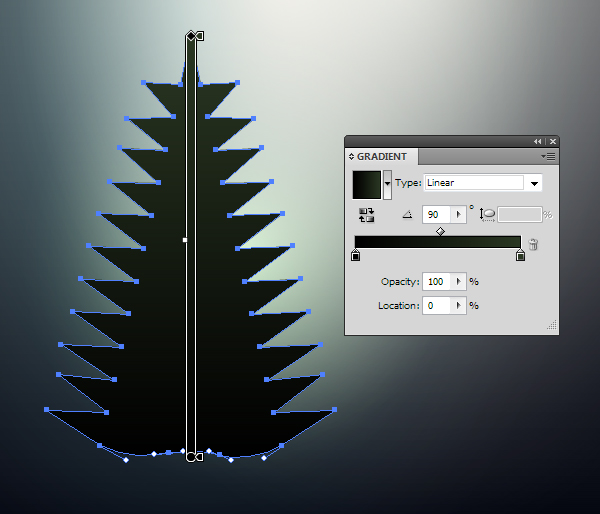
Task: Expand the Type Linear dropdown
Action: click(x=534, y=183)
